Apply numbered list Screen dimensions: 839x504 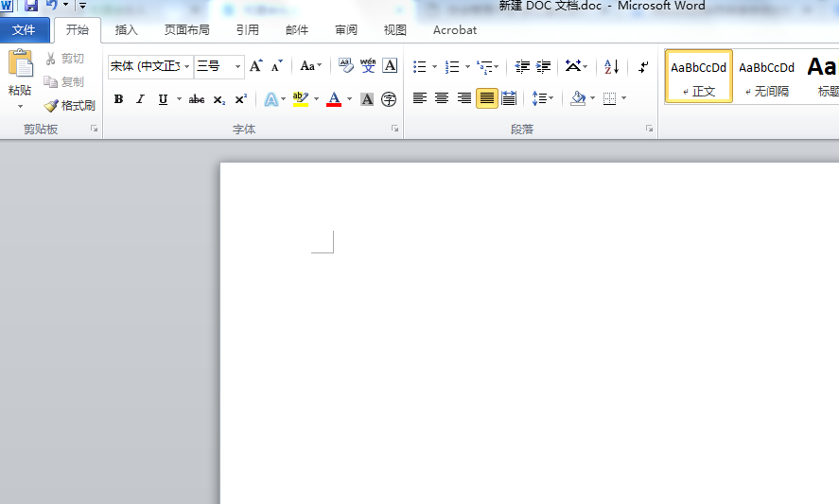[452, 66]
